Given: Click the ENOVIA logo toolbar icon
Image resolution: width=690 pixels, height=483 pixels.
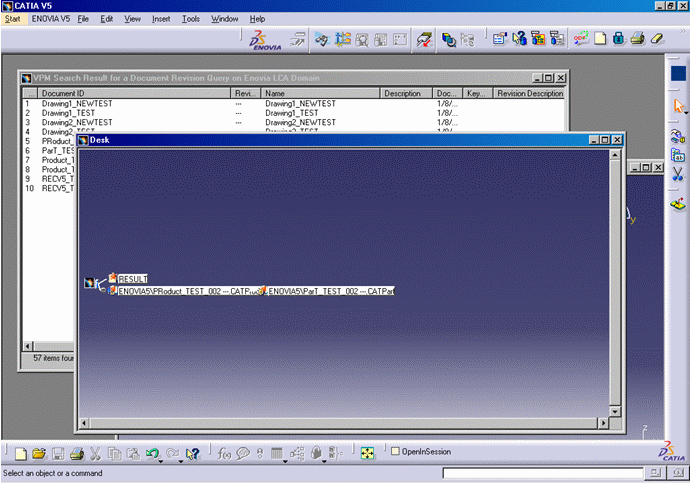Looking at the screenshot, I should tap(265, 40).
